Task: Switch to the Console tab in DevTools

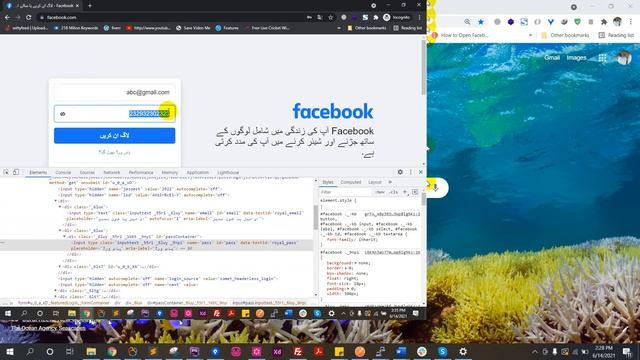Action: [x=63, y=173]
